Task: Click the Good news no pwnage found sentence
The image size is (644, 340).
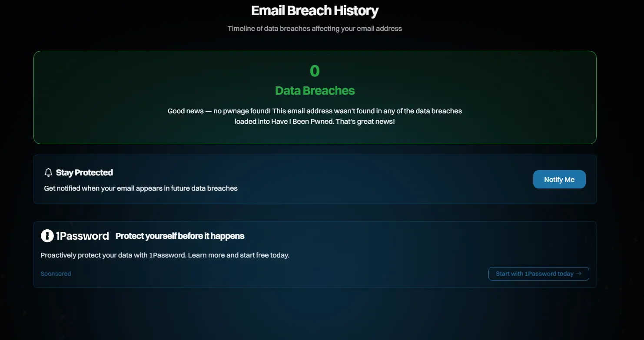Action: coord(219,111)
